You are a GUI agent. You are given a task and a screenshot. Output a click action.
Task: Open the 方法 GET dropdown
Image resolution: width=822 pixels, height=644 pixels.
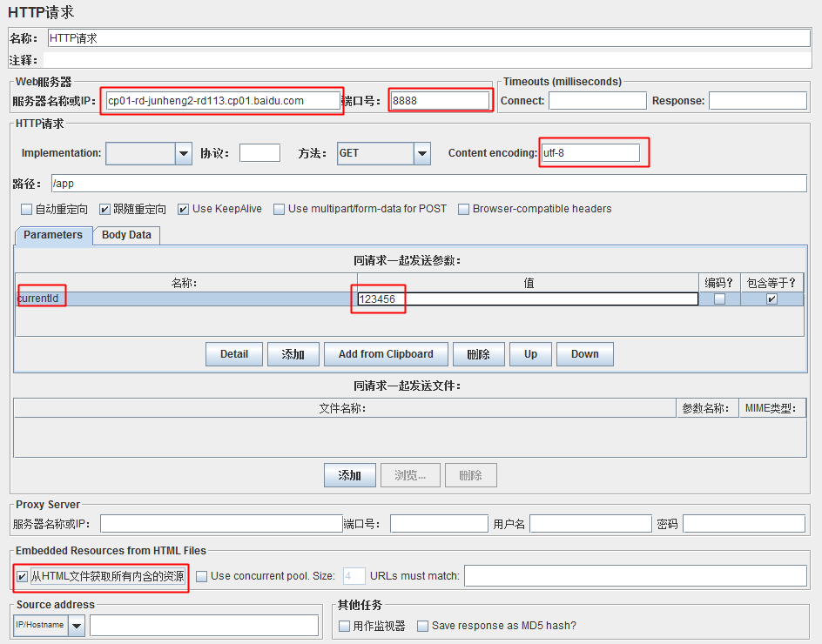pyautogui.click(x=421, y=154)
